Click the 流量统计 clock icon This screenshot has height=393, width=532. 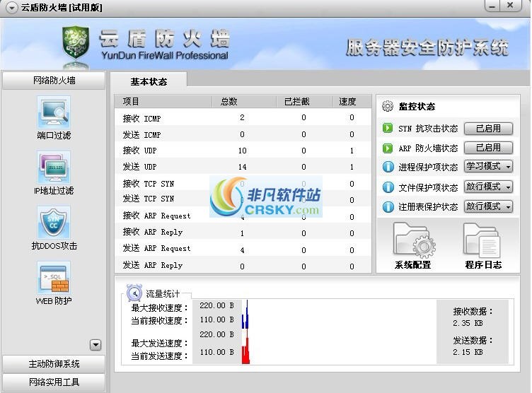click(134, 293)
